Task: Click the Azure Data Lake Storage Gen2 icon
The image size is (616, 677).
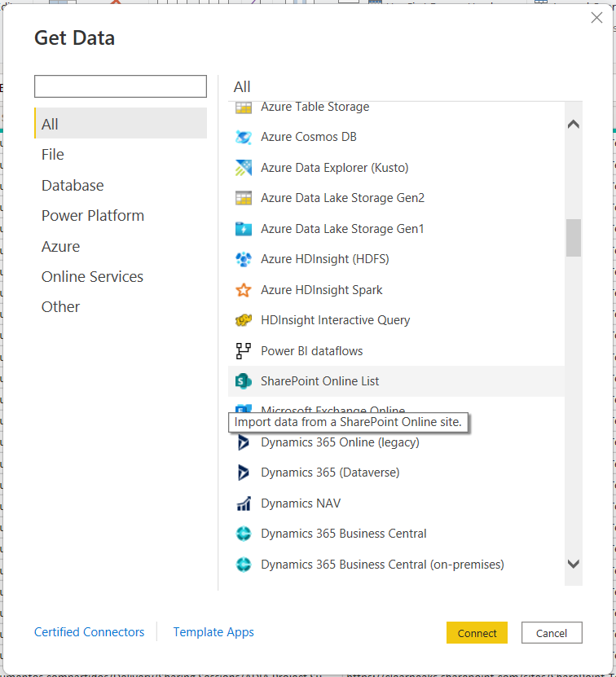Action: [x=243, y=198]
